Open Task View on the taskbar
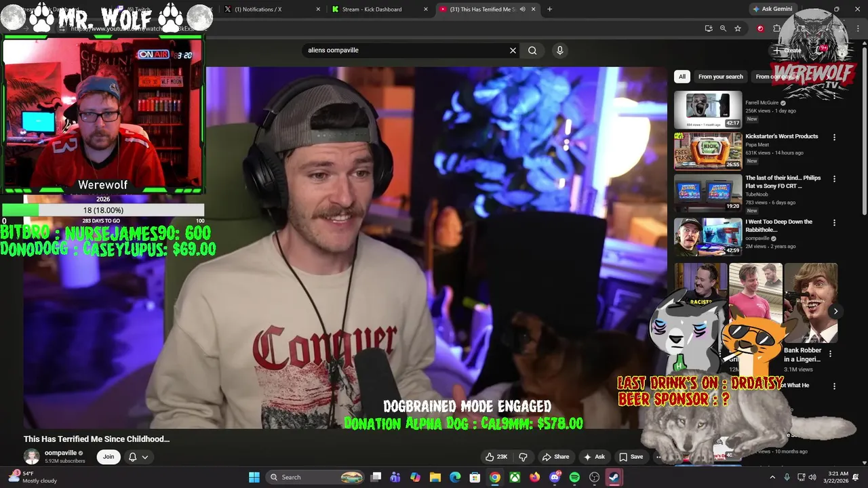 click(x=376, y=477)
